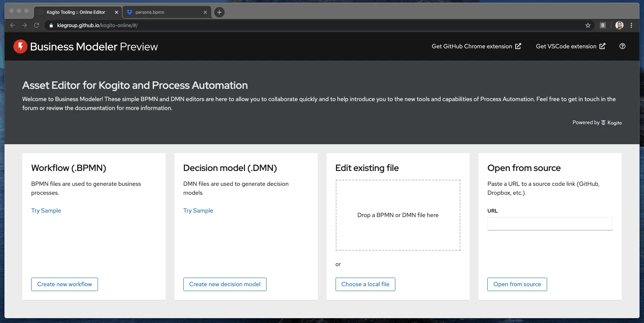Screen dimensions: 644x323
Task: Click the Business Modeler Preview title
Action: 94,46
